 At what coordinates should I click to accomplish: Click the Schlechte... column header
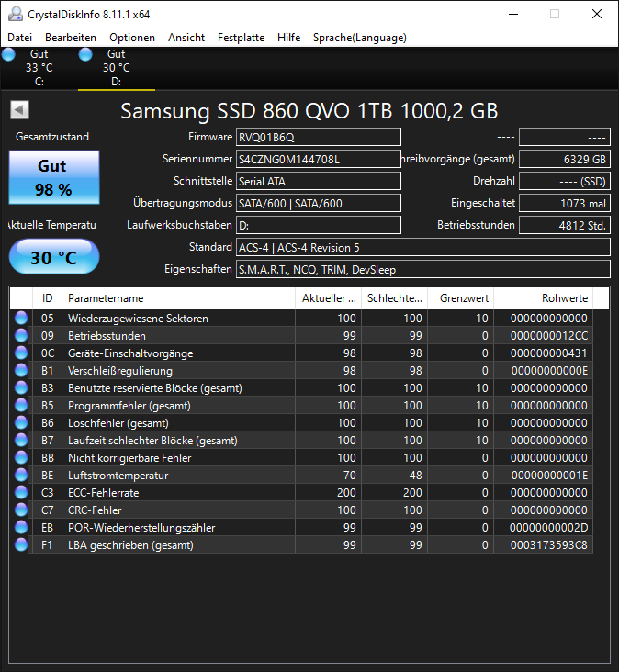tap(394, 298)
